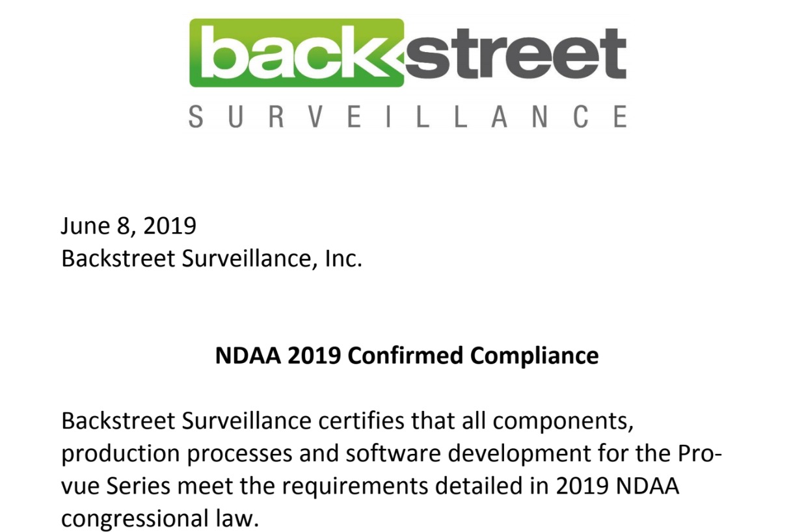The image size is (791, 532).
Task: Click the 'Backstreet Surveillance, Inc.' company line
Action: point(211,258)
